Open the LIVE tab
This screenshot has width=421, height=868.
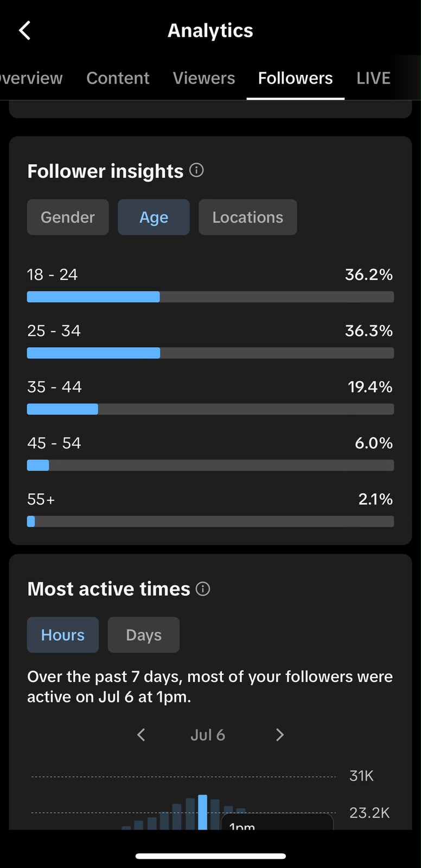[373, 78]
